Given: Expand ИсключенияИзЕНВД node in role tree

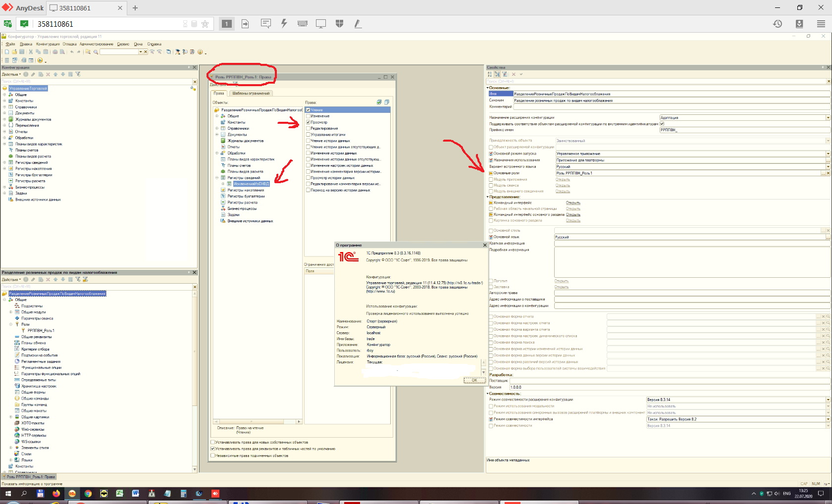Looking at the screenshot, I should click(223, 184).
